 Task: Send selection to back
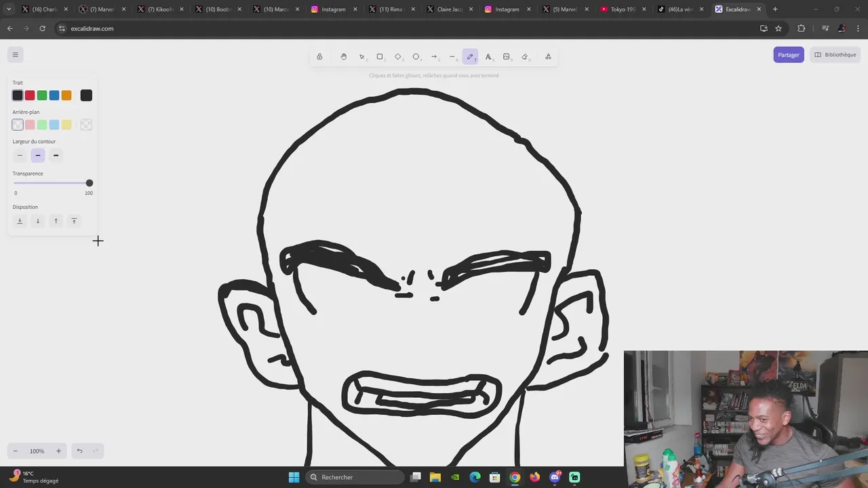pyautogui.click(x=20, y=221)
